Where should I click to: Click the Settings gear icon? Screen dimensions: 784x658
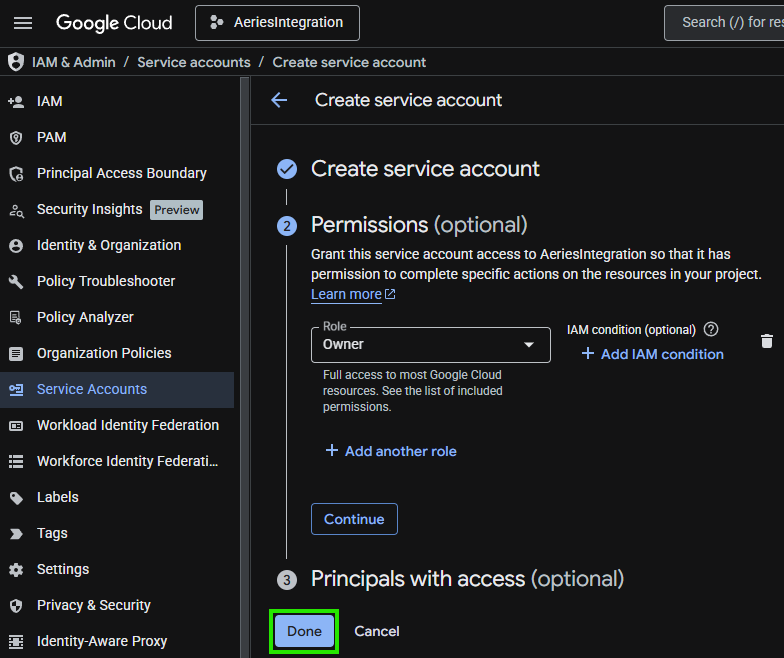pyautogui.click(x=16, y=570)
